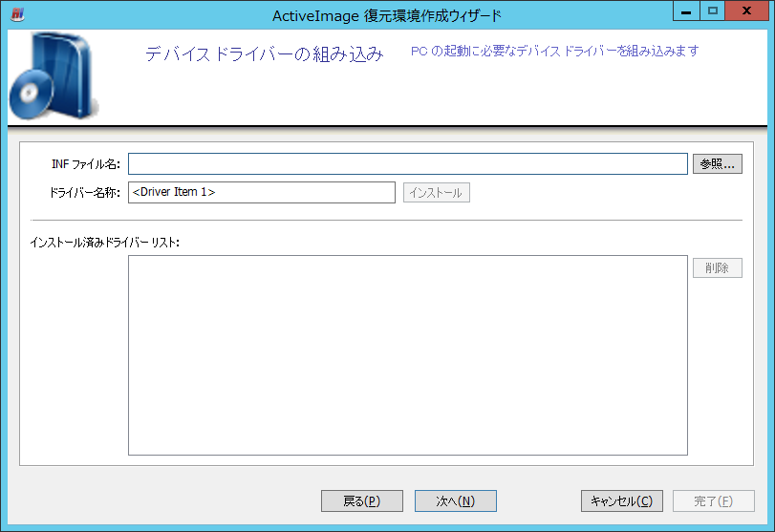Click the デバイス ドライバーの組み込み heading
The height and width of the screenshot is (532, 775).
[x=265, y=53]
